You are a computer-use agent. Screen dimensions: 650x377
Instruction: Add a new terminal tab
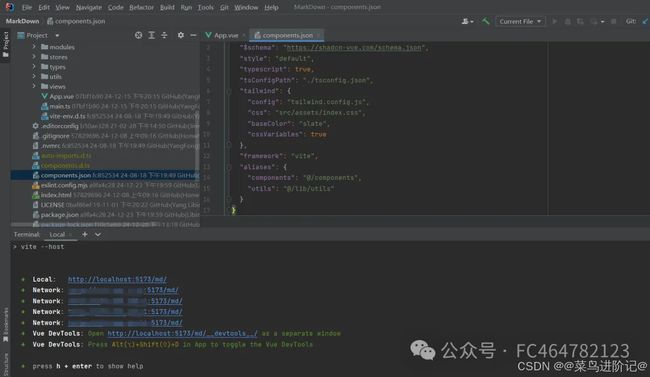click(x=85, y=234)
